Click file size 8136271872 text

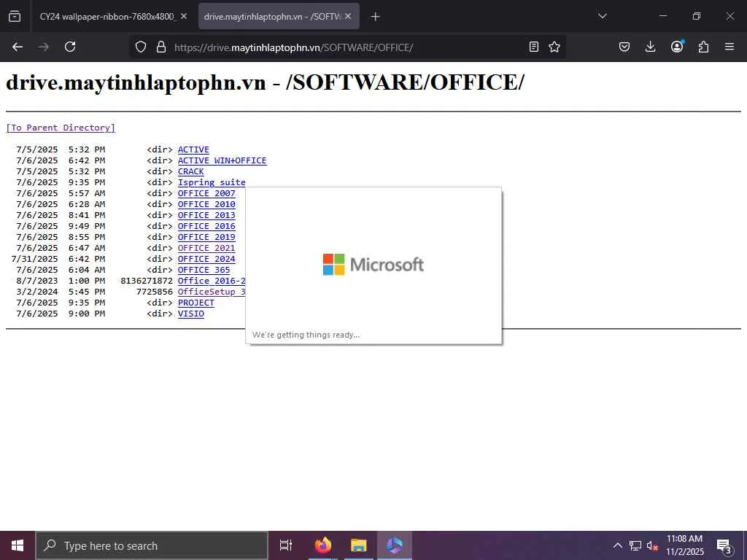click(x=147, y=281)
